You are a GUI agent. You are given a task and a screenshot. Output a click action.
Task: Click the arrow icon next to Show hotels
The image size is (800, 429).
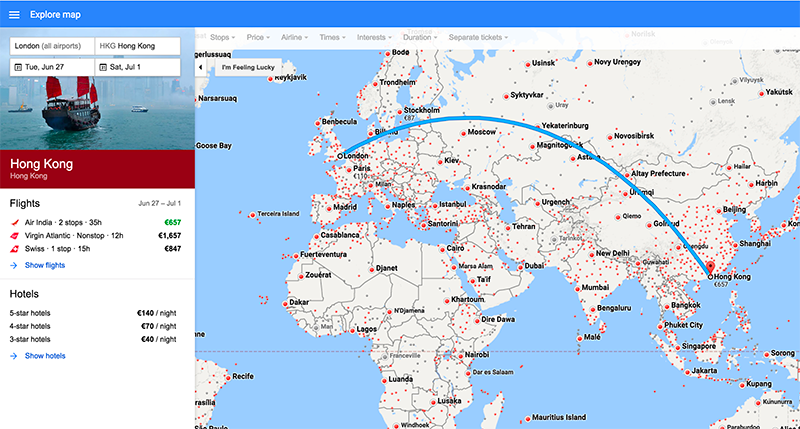(14, 356)
